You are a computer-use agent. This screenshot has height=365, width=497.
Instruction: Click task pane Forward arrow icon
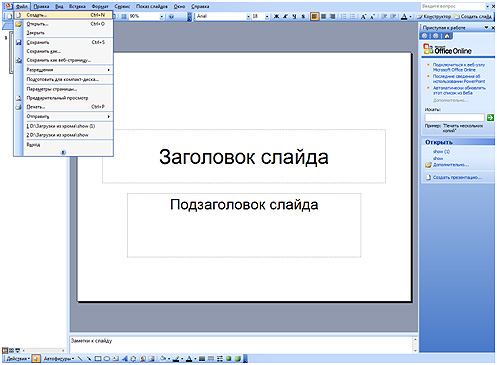[x=436, y=36]
